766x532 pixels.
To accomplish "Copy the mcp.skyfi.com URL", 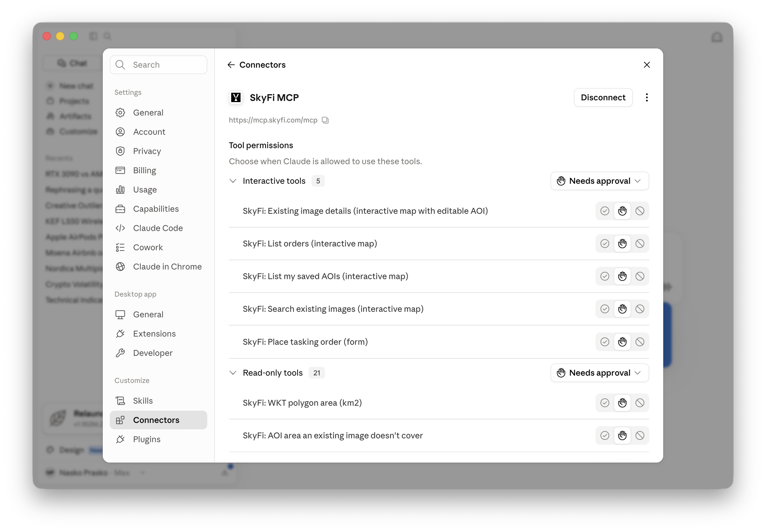I will (325, 120).
